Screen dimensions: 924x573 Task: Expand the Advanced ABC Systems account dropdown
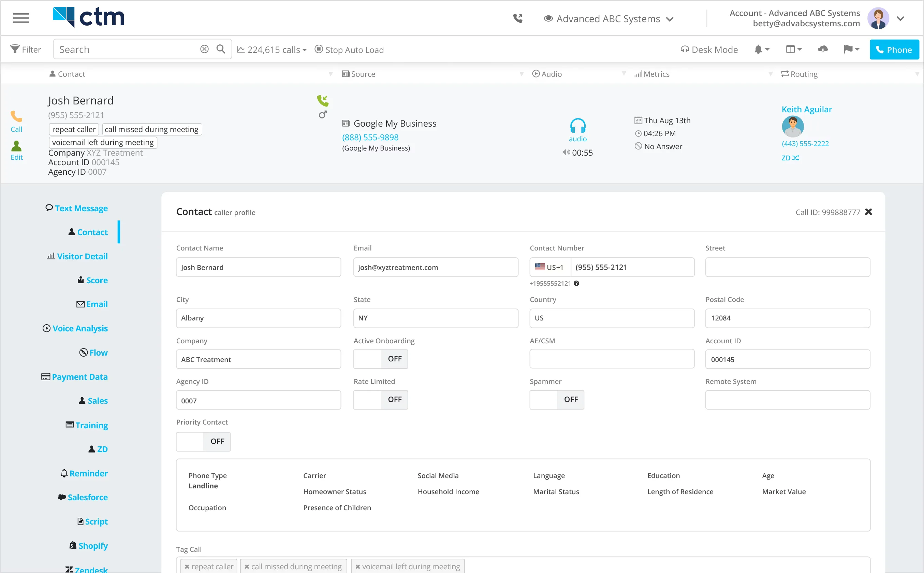point(608,18)
